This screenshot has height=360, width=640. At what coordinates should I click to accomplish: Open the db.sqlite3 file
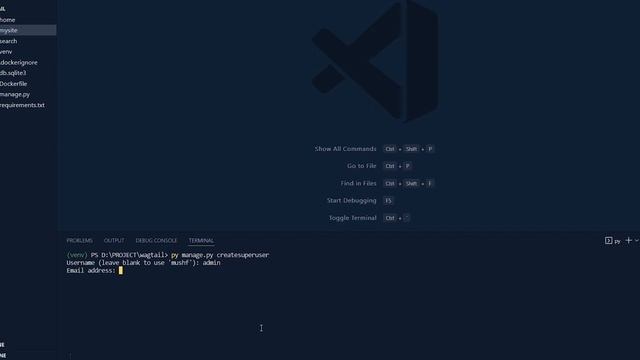tap(13, 73)
